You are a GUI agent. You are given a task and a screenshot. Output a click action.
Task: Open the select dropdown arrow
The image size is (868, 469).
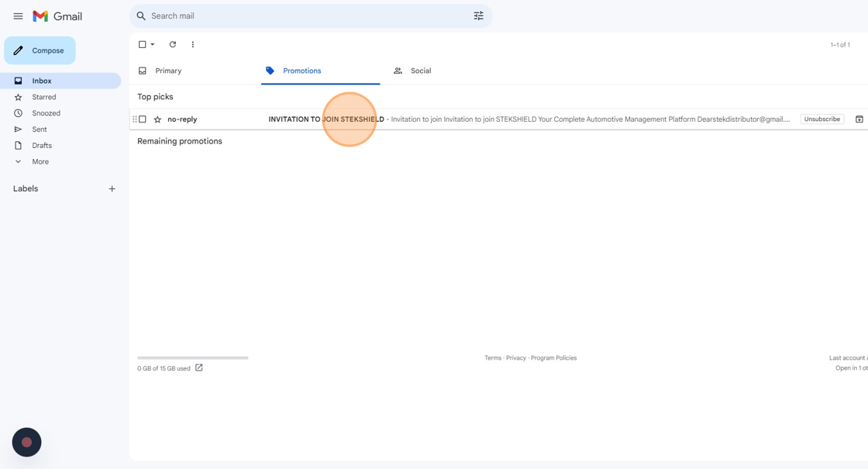[153, 44]
